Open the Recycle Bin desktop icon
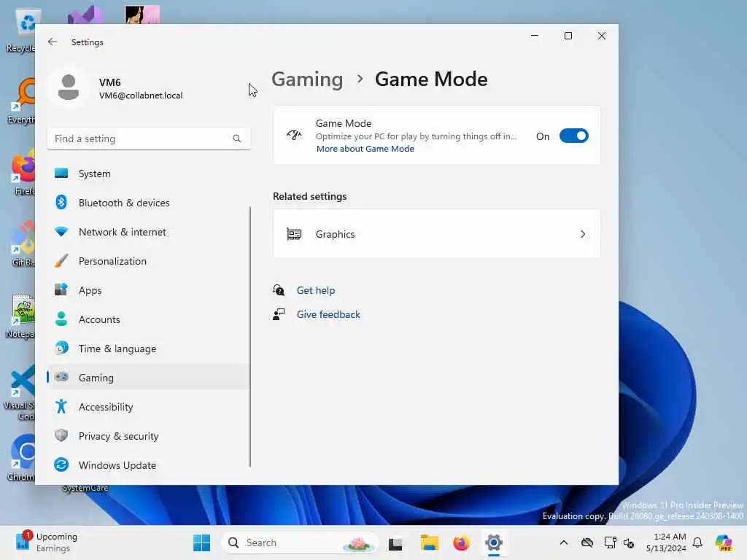The width and height of the screenshot is (747, 560). point(21,31)
